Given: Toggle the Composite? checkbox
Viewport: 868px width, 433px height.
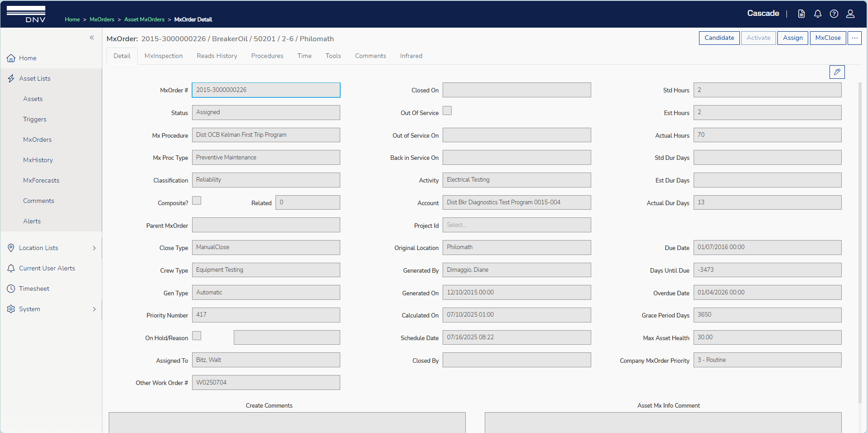Looking at the screenshot, I should (196, 200).
